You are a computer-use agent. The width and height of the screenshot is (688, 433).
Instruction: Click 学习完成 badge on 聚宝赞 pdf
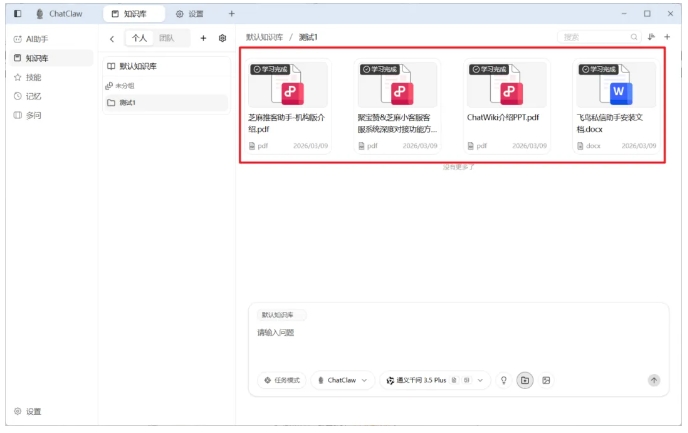click(x=380, y=69)
